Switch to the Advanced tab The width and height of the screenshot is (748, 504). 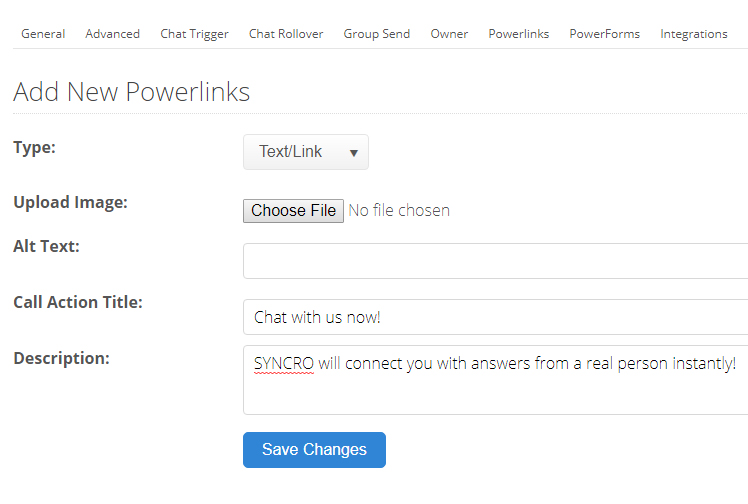pyautogui.click(x=113, y=34)
